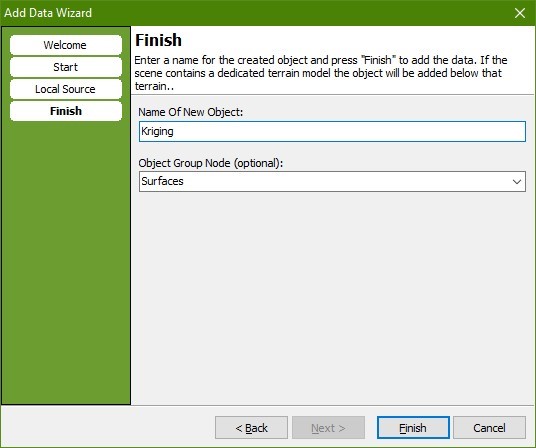Select the bold Finish step in sidebar

pyautogui.click(x=66, y=111)
